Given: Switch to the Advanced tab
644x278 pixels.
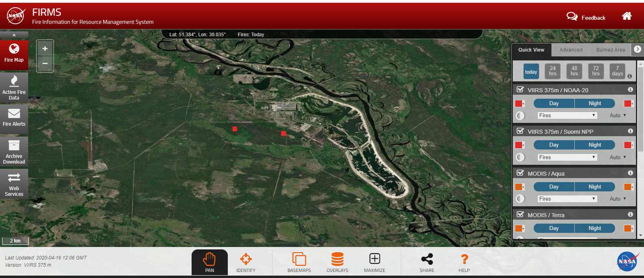Looking at the screenshot, I should (x=571, y=50).
